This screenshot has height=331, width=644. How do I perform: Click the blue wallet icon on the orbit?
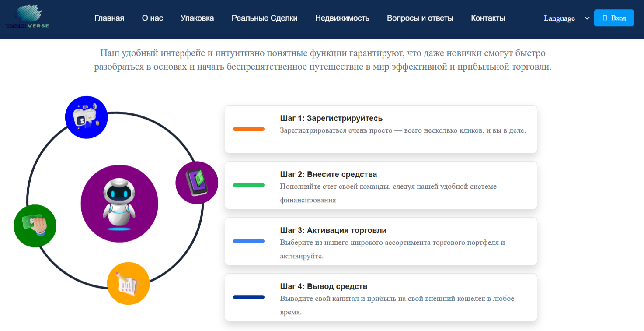(87, 117)
